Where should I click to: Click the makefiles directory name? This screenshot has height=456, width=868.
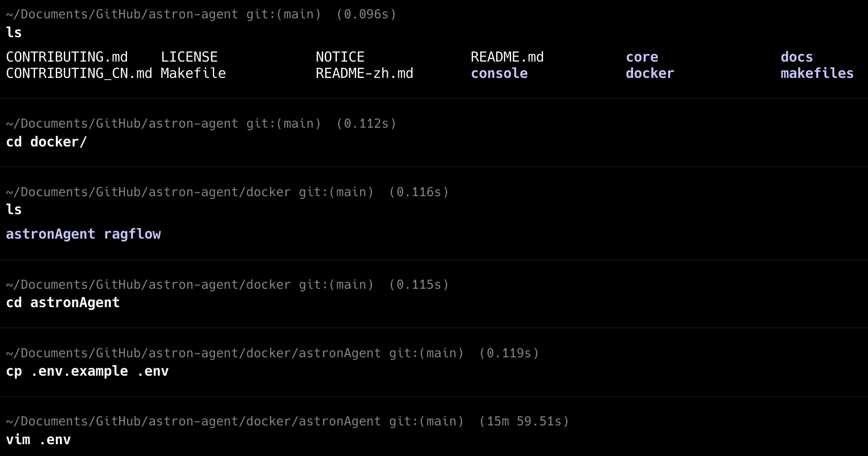point(817,73)
